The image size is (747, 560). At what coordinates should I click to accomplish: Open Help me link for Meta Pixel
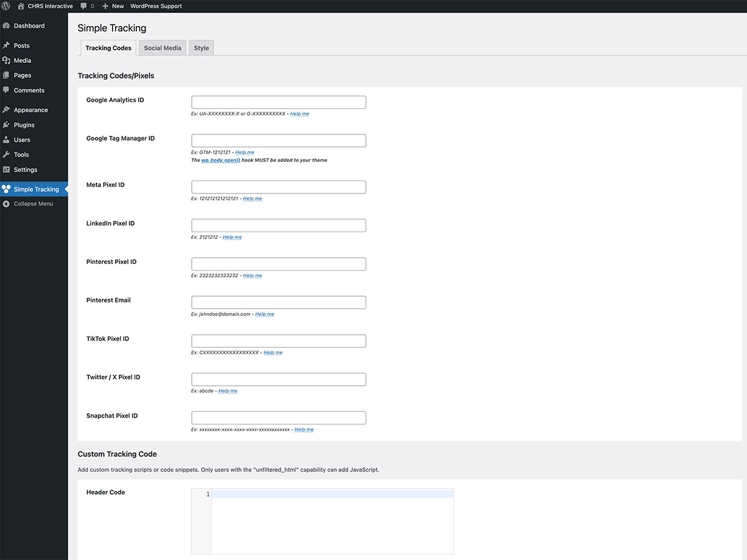tap(252, 198)
